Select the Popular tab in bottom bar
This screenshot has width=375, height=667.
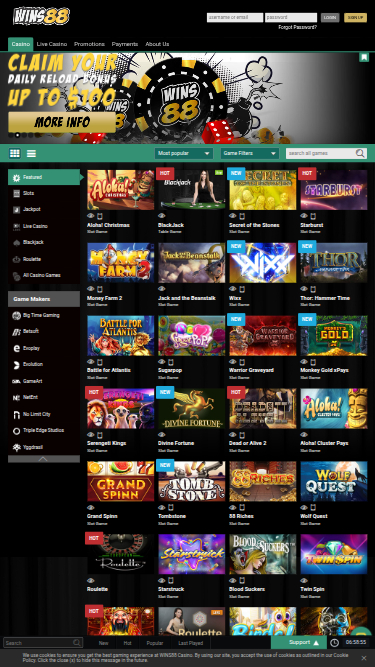point(155,643)
